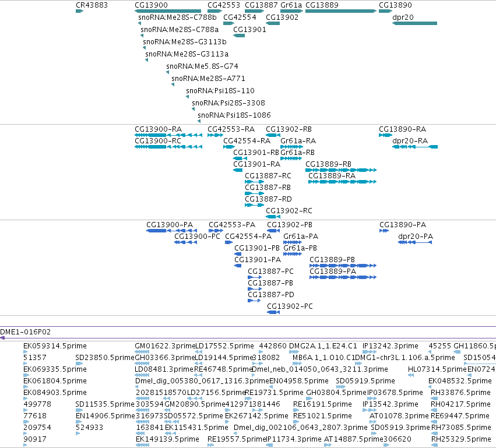Select the CG13889-RA transcript
The height and width of the screenshot is (448, 496).
[x=343, y=182]
